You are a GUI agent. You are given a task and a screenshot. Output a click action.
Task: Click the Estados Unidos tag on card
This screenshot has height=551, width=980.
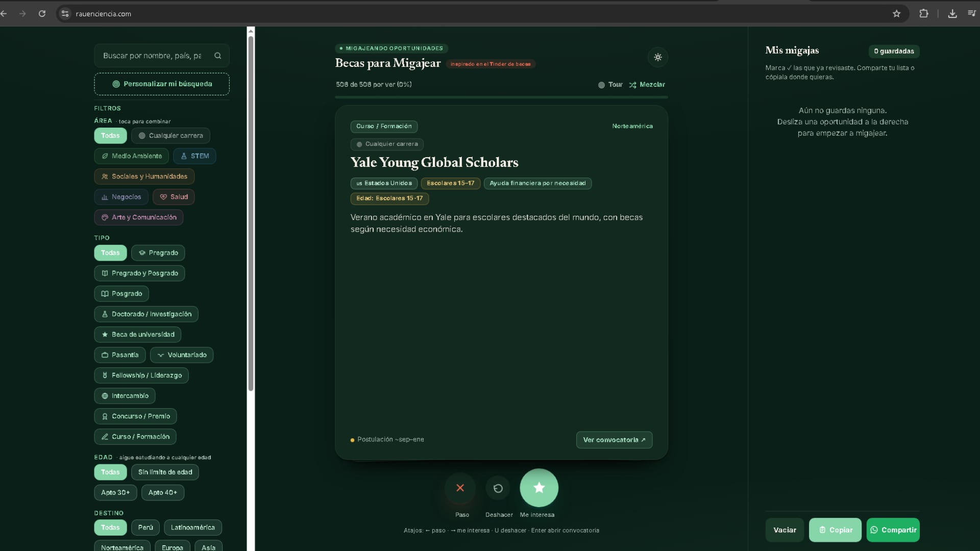[384, 183]
